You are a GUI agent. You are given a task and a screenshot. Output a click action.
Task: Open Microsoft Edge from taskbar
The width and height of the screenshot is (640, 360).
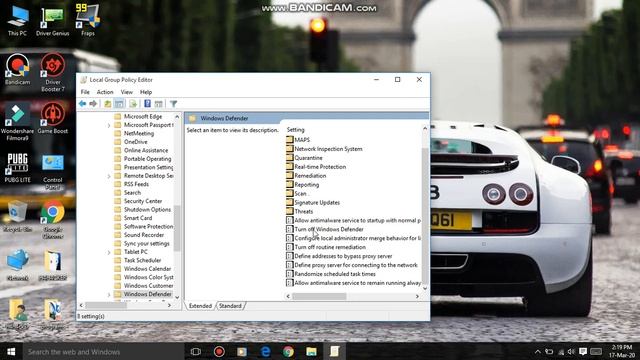[265, 351]
